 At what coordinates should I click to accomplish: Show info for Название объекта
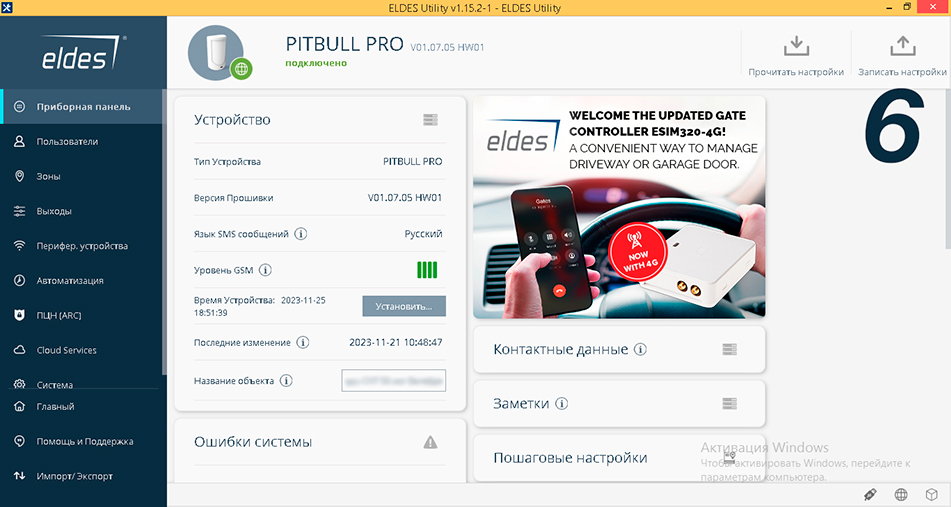click(286, 381)
